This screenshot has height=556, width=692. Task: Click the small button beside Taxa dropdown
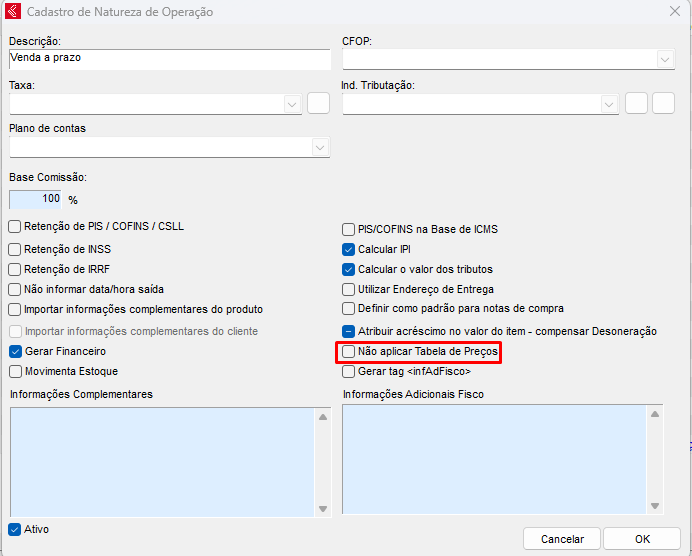318,103
